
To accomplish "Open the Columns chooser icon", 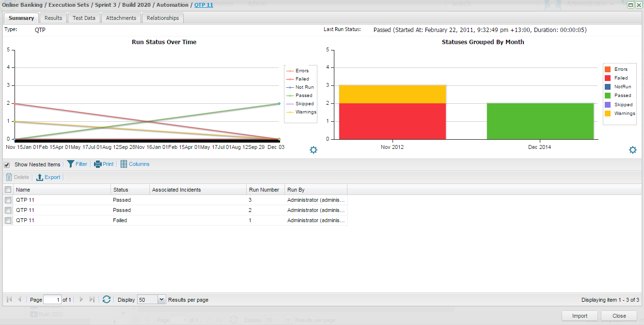I will tap(124, 164).
